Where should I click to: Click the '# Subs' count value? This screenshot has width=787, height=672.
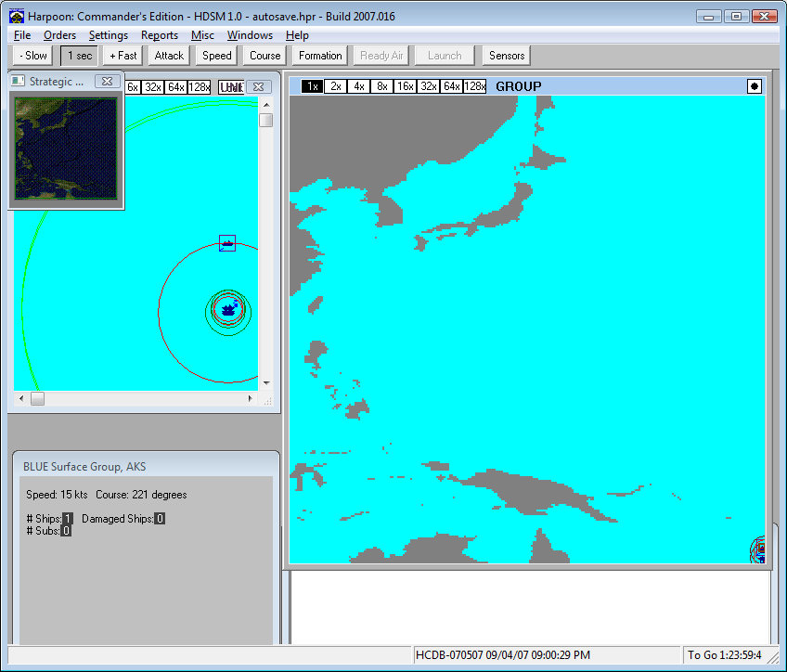point(66,531)
